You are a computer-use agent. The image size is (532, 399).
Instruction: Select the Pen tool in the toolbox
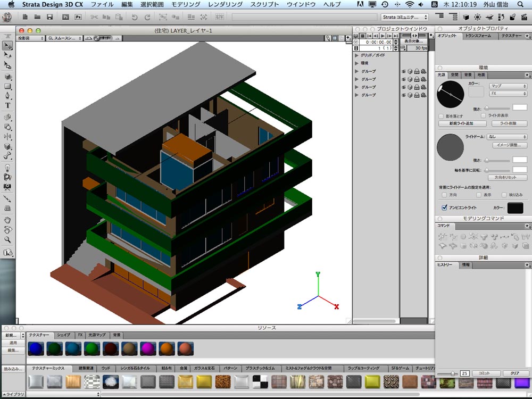tap(8, 96)
